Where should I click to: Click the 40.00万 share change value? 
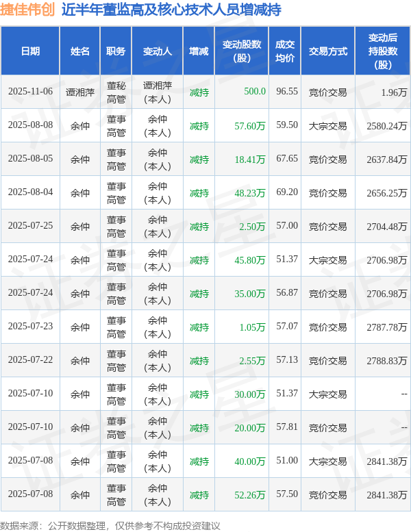(x=250, y=461)
